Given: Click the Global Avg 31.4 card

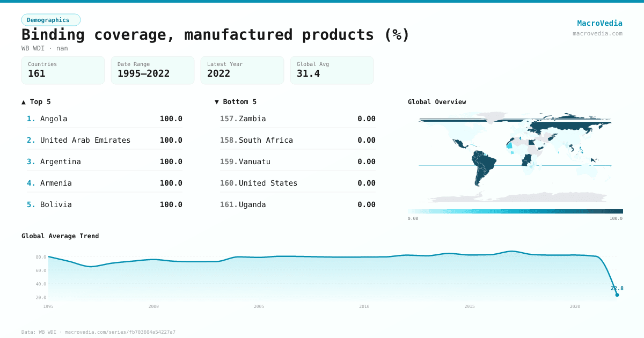Looking at the screenshot, I should click(x=332, y=70).
